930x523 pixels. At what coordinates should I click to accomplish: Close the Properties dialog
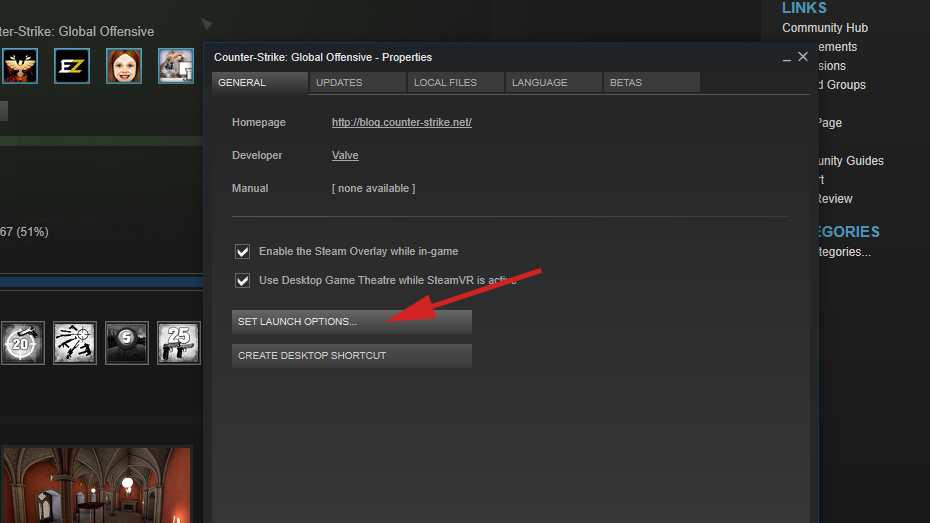[802, 57]
